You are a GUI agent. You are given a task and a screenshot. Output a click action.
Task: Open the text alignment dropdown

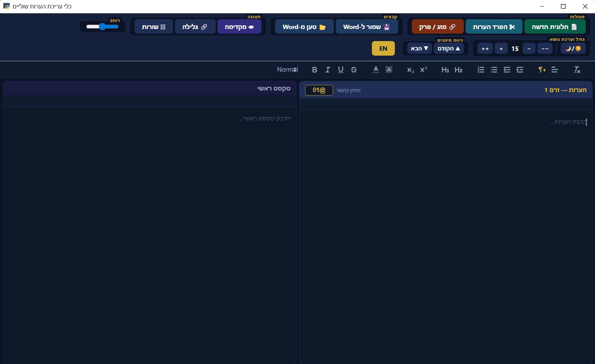click(554, 70)
